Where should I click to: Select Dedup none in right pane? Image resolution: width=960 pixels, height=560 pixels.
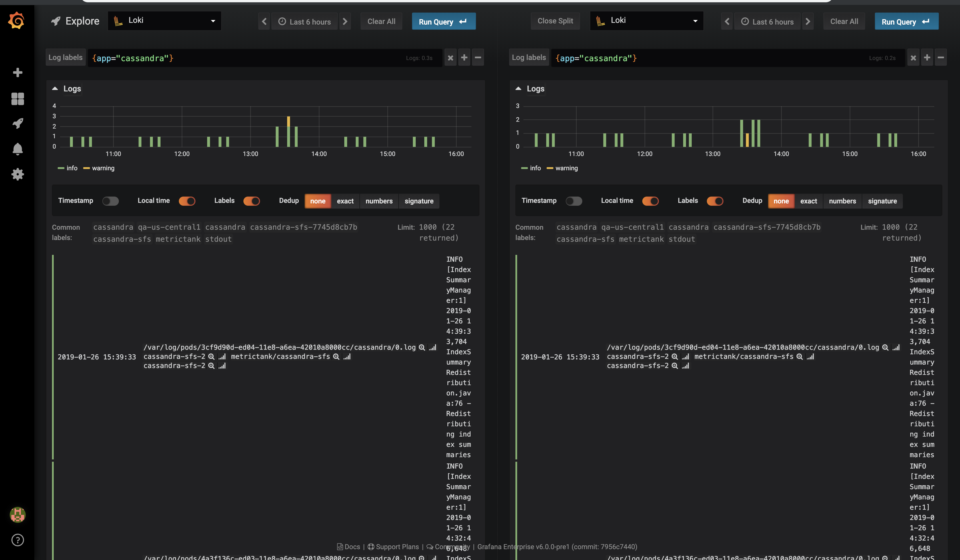click(781, 201)
